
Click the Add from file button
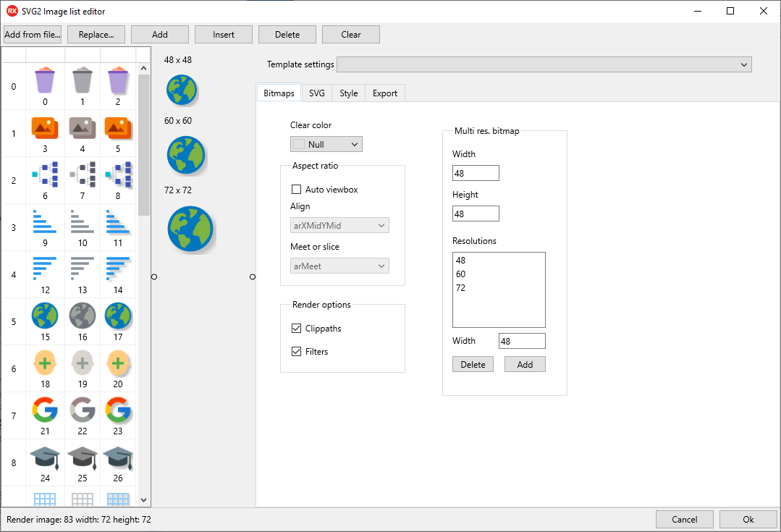[x=33, y=35]
